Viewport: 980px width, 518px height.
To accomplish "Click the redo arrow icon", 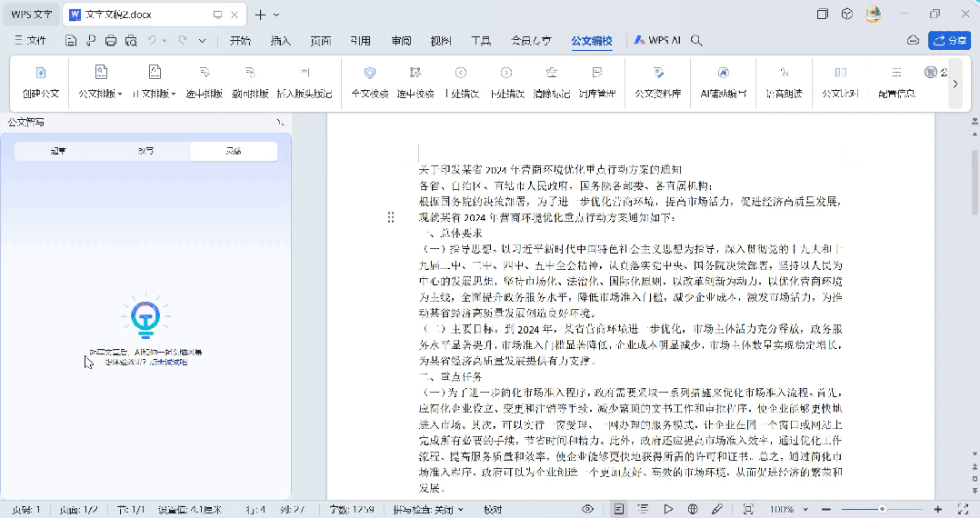I will (183, 40).
